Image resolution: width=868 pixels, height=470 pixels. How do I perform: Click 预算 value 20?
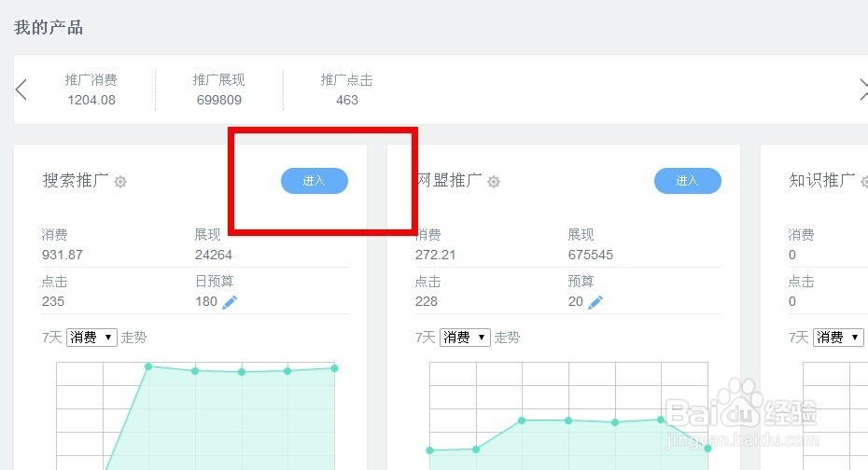coord(576,301)
